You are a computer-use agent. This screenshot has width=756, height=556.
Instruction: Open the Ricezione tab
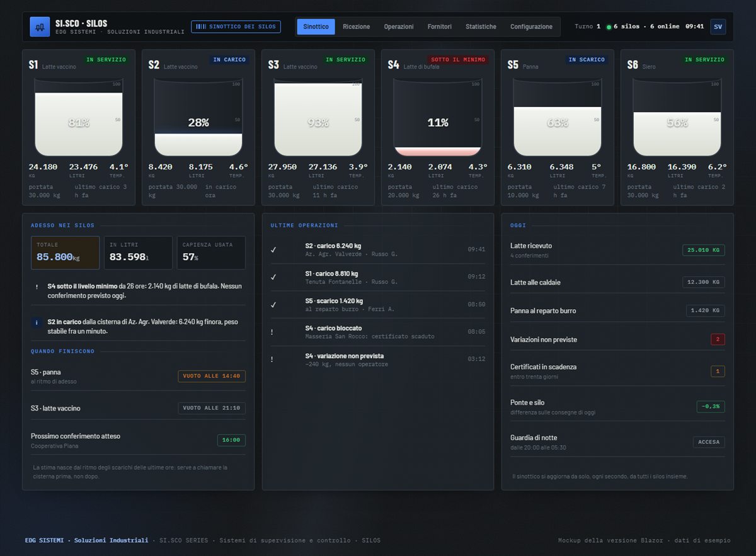coord(357,26)
